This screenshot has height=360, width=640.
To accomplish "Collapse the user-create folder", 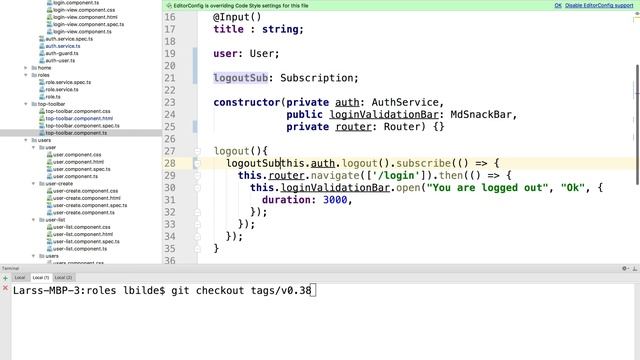I will pyautogui.click(x=33, y=184).
